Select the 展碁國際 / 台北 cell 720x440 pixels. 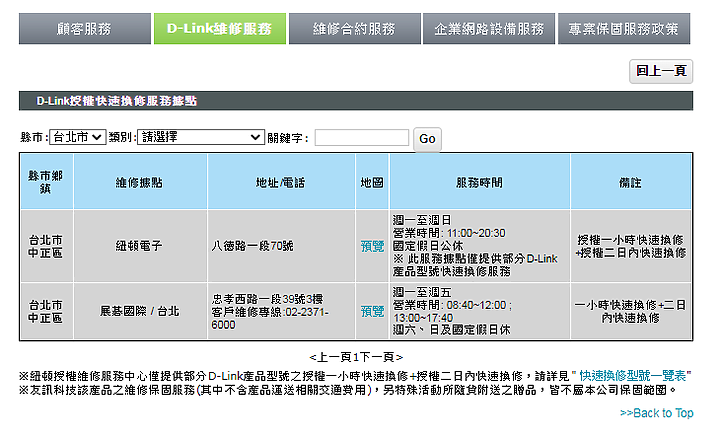click(139, 311)
